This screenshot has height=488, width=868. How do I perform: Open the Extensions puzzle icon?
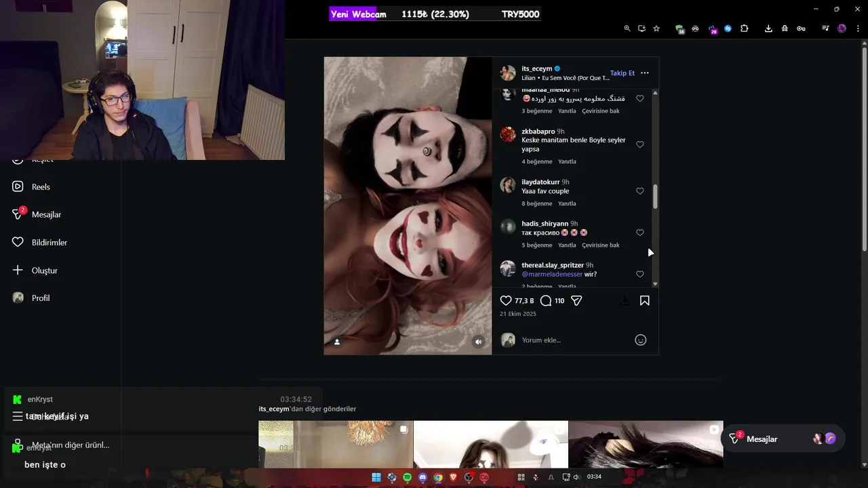click(x=744, y=28)
